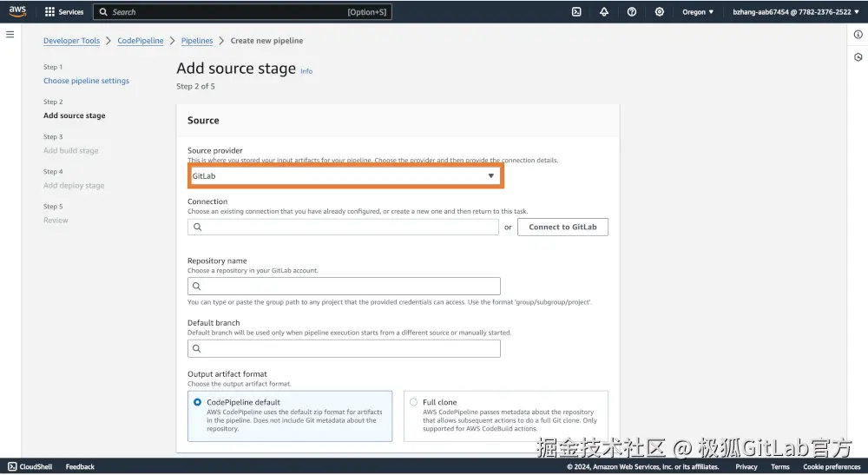Image resolution: width=868 pixels, height=475 pixels.
Task: Open Cookie preferences in the footer
Action: coord(832,466)
